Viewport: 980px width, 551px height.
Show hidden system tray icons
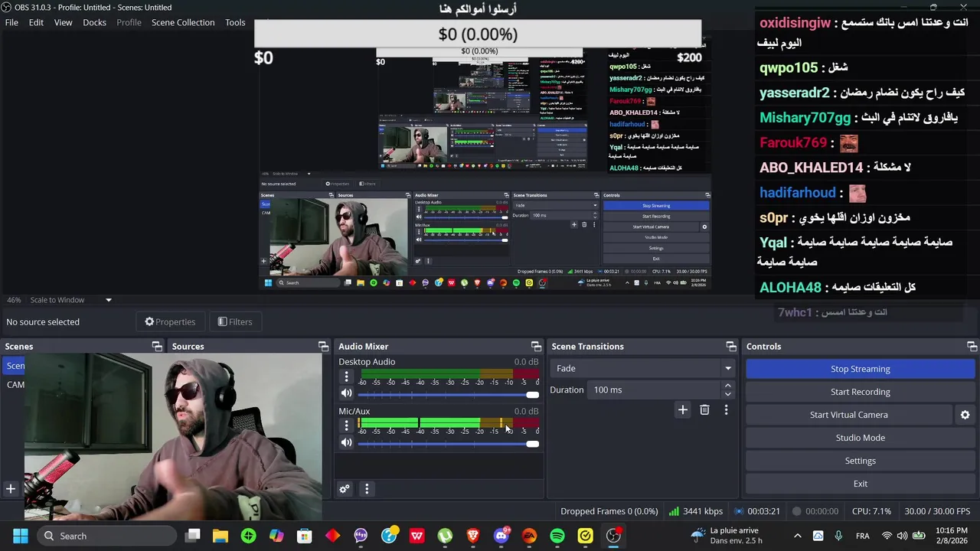(797, 536)
